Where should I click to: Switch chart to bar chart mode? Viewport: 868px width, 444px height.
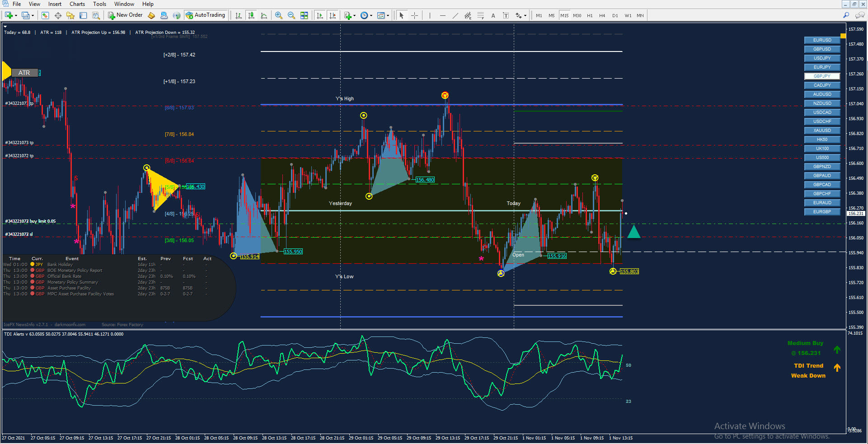pyautogui.click(x=239, y=15)
